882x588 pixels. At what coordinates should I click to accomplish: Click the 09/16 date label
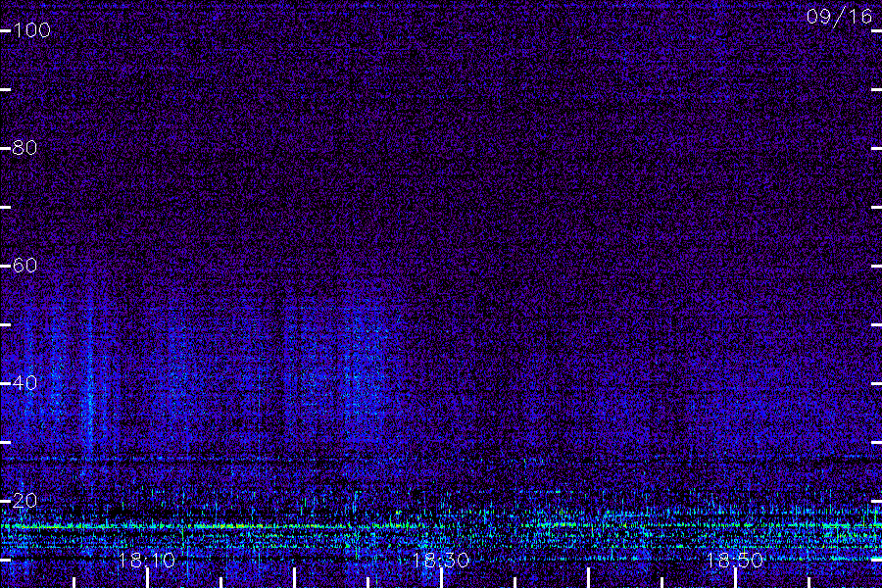(839, 17)
